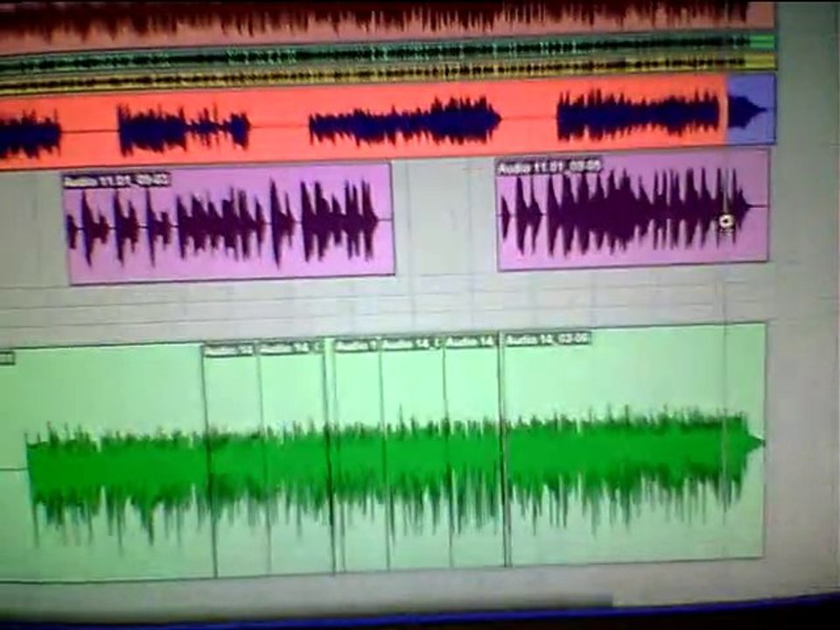Select small blue clip ending the orange track
Viewport: 840px width, 630px height.
click(751, 110)
